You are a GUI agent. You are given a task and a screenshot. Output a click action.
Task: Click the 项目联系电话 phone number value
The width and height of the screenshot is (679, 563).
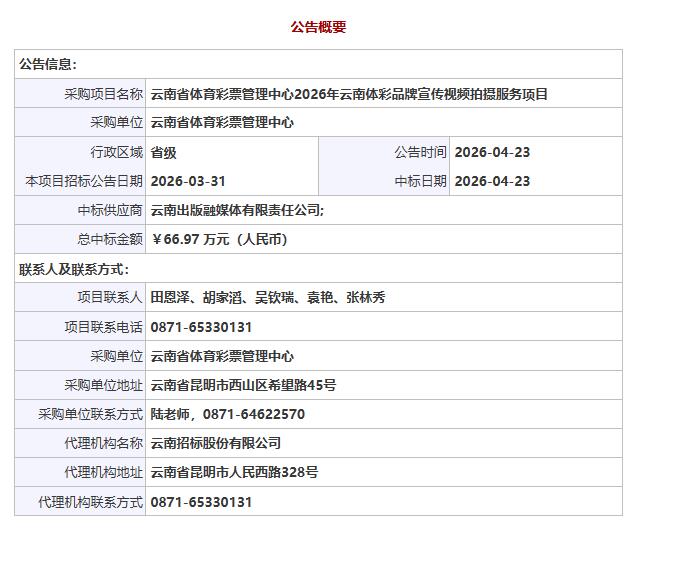click(x=201, y=327)
